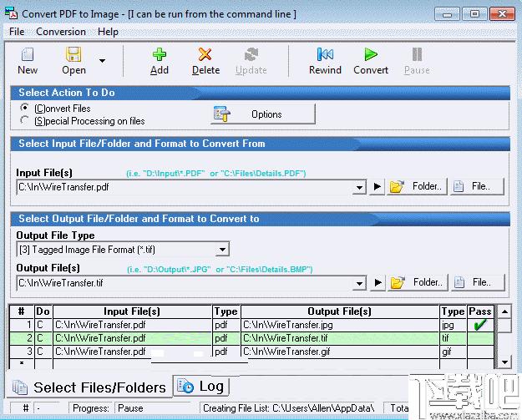Click the Input File(s) column header
The width and height of the screenshot is (522, 420).
(x=132, y=311)
